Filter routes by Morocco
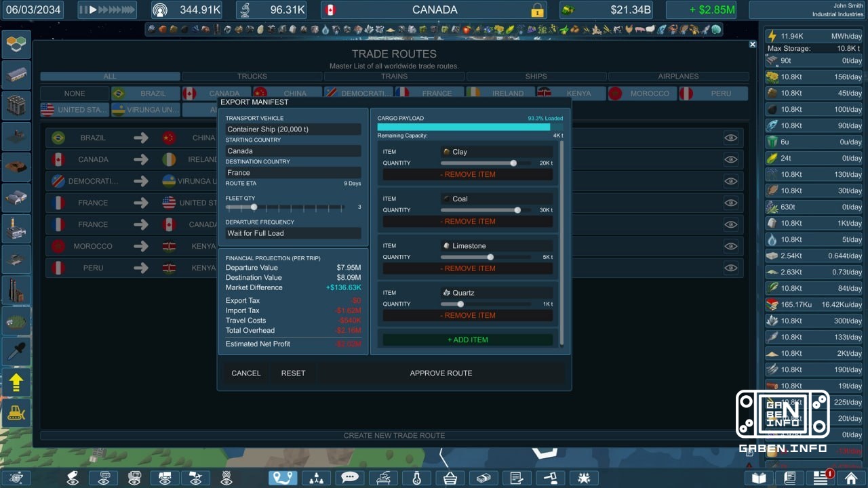868x488 pixels. tap(642, 94)
